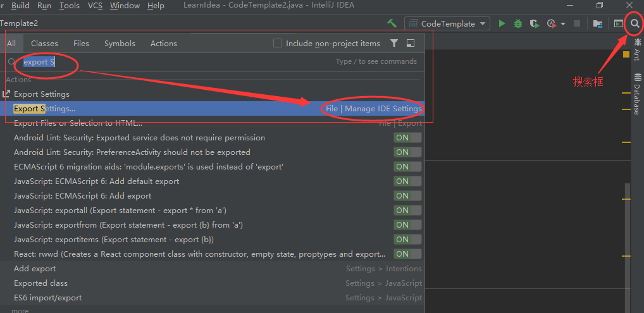Click more... to show additional results
Screen dimensions: 644x313
coord(20,310)
